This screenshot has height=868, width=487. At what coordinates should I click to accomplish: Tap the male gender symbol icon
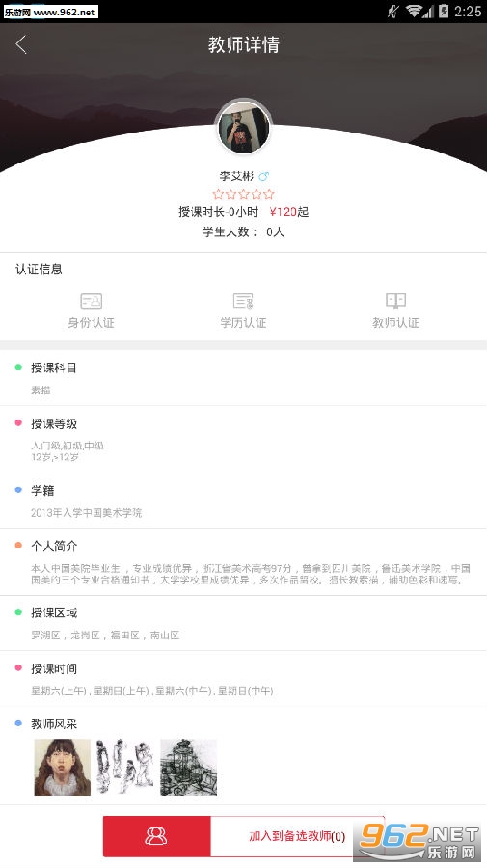[263, 176]
